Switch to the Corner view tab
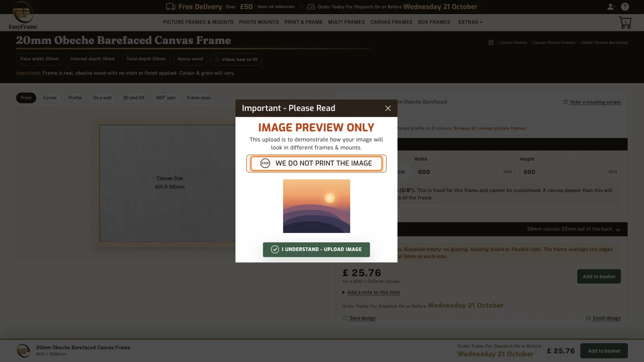Viewport: 644px width, 362px height. tap(50, 98)
